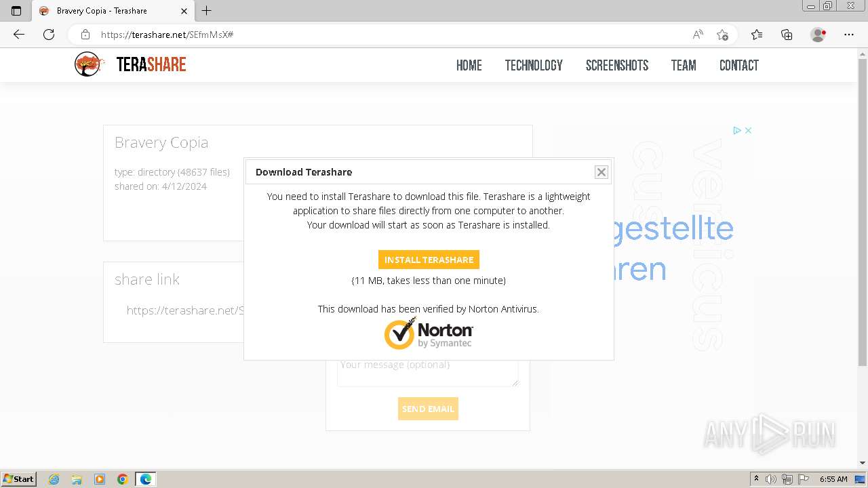The height and width of the screenshot is (488, 868).
Task: Click the AdChoices triangle icon
Action: click(x=737, y=130)
